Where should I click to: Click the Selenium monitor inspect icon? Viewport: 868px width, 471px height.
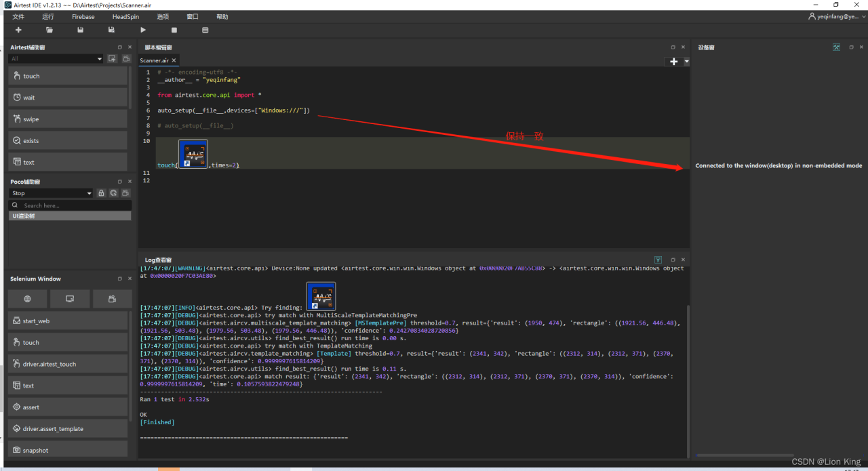point(70,298)
